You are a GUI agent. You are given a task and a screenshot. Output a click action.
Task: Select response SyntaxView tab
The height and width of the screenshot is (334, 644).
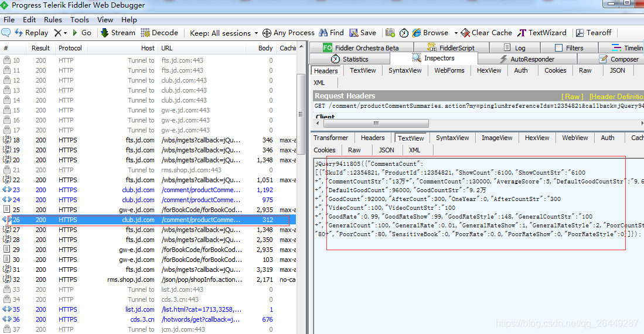[x=452, y=138]
